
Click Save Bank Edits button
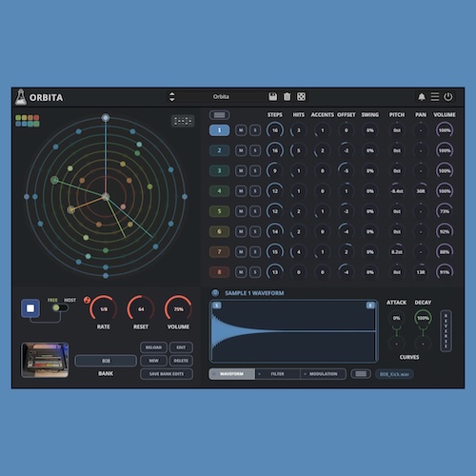167,374
